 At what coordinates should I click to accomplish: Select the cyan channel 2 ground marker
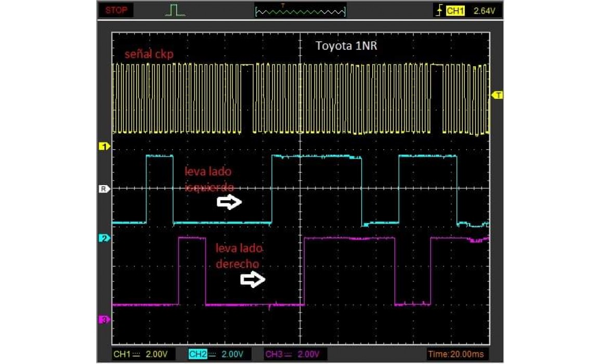(x=103, y=238)
